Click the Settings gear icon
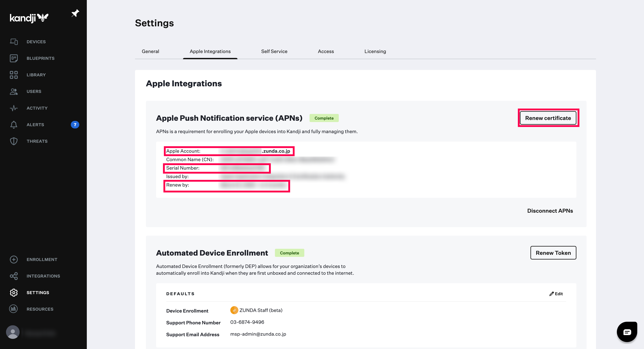This screenshot has width=644, height=349. point(14,292)
